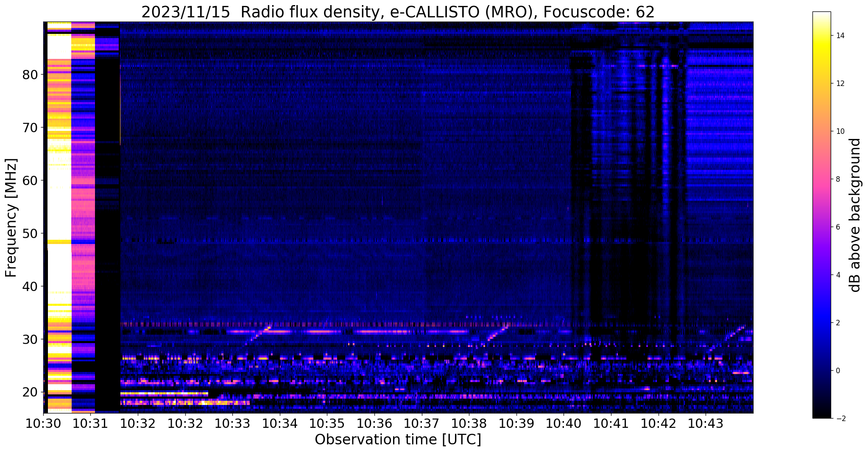This screenshot has width=868, height=452.
Task: Click the pink-orange band beside the white band
Action: click(x=83, y=217)
